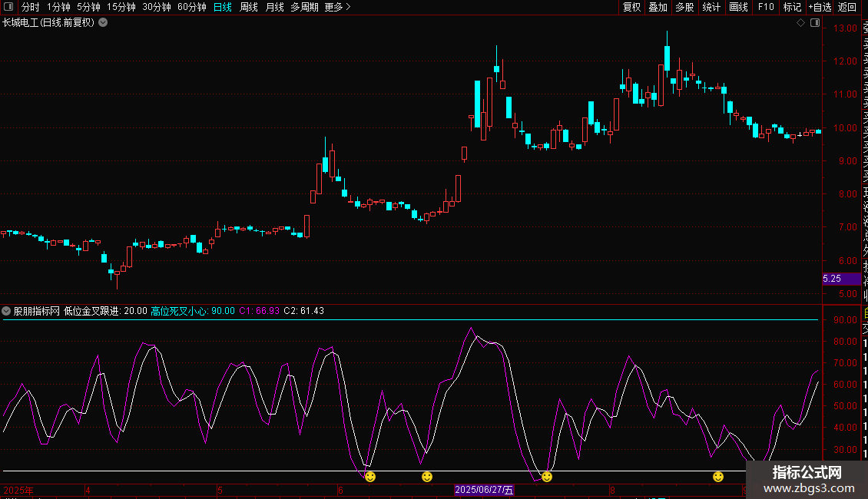Select the 5分钟 period
868x499 pixels.
click(x=88, y=7)
